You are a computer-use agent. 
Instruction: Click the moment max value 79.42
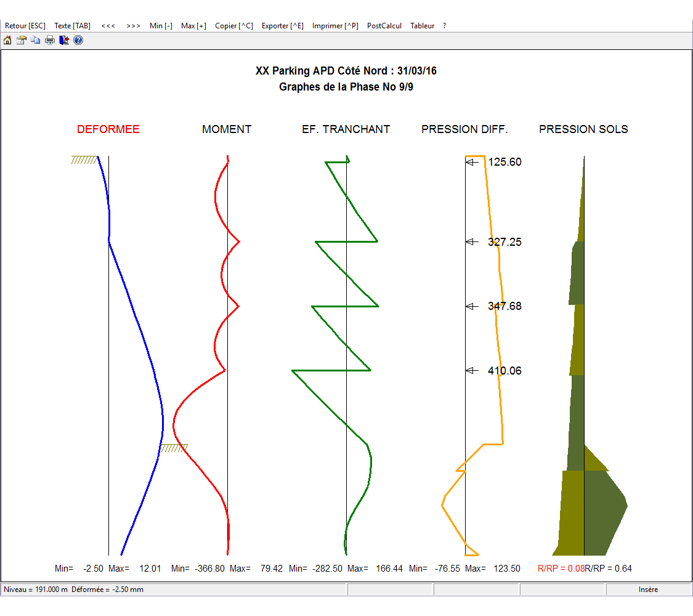click(x=272, y=569)
